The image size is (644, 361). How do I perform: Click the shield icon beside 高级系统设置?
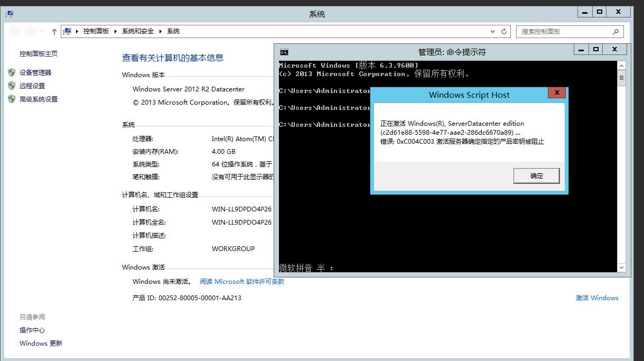pyautogui.click(x=12, y=98)
